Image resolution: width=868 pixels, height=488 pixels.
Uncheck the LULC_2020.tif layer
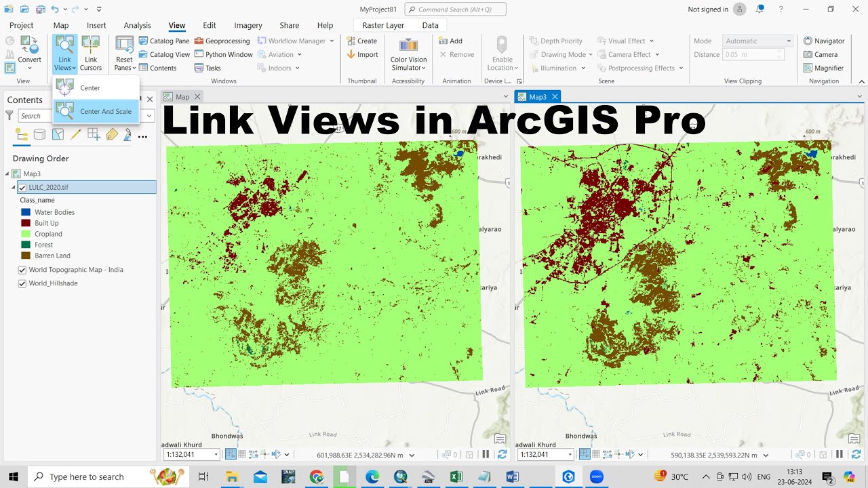tap(22, 188)
